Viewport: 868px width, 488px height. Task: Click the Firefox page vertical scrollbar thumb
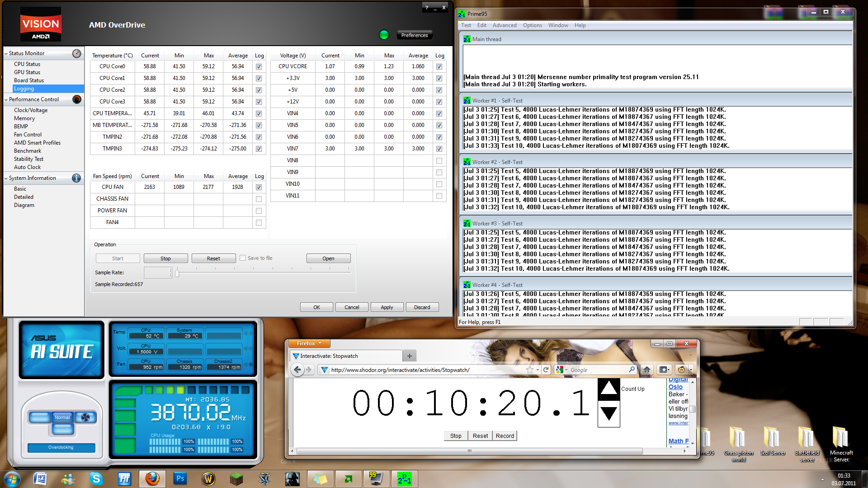(x=692, y=409)
